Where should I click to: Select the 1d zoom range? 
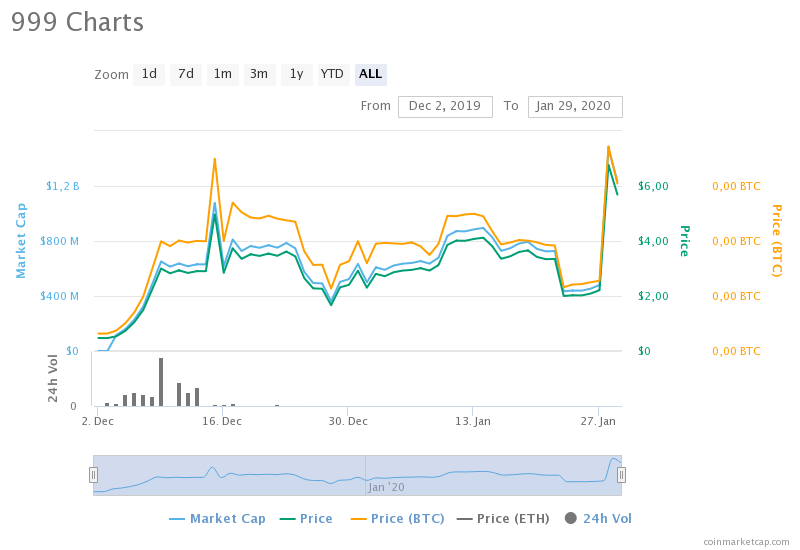pyautogui.click(x=149, y=74)
